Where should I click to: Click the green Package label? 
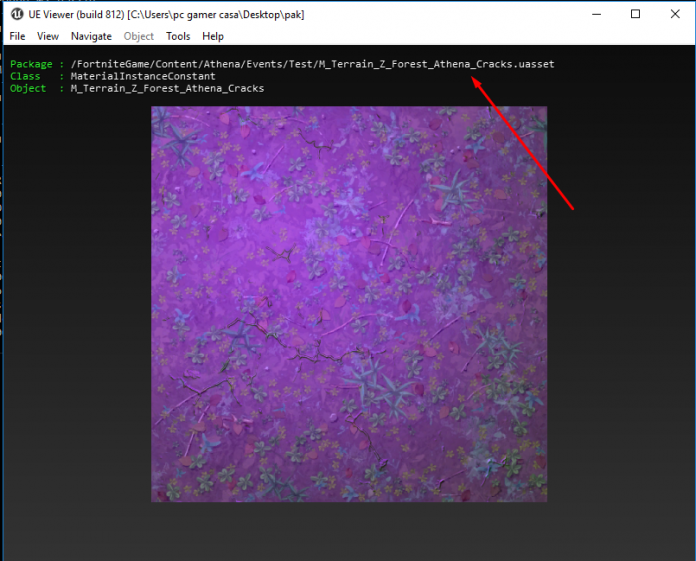pyautogui.click(x=33, y=64)
